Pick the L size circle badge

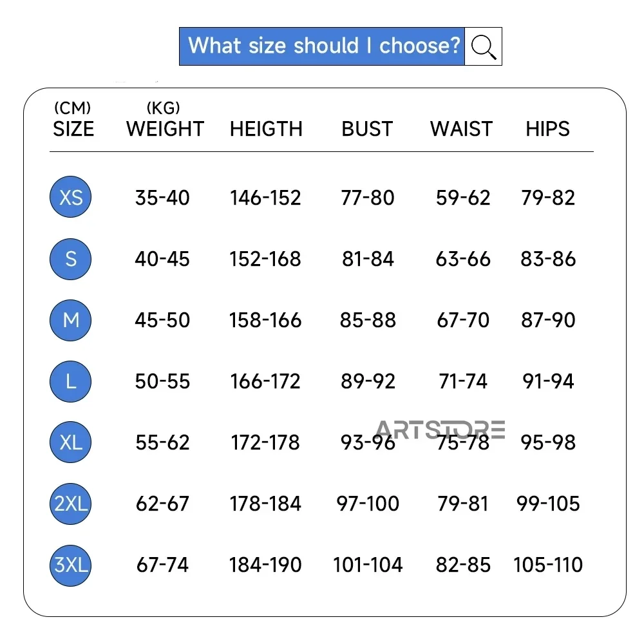[71, 381]
